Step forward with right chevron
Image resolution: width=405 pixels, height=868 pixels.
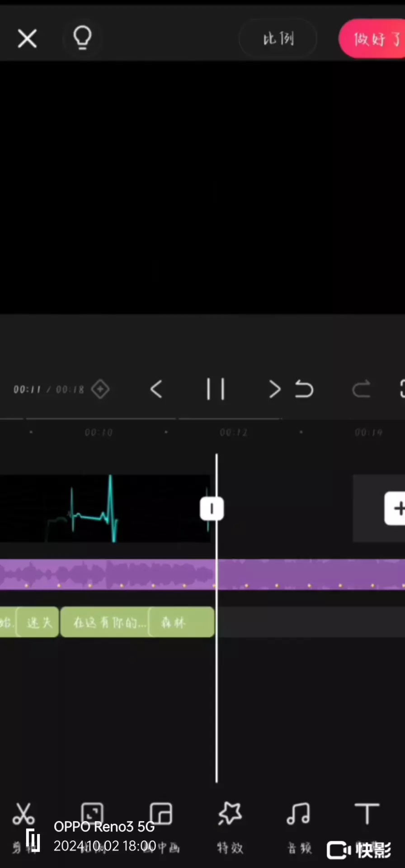pyautogui.click(x=274, y=389)
